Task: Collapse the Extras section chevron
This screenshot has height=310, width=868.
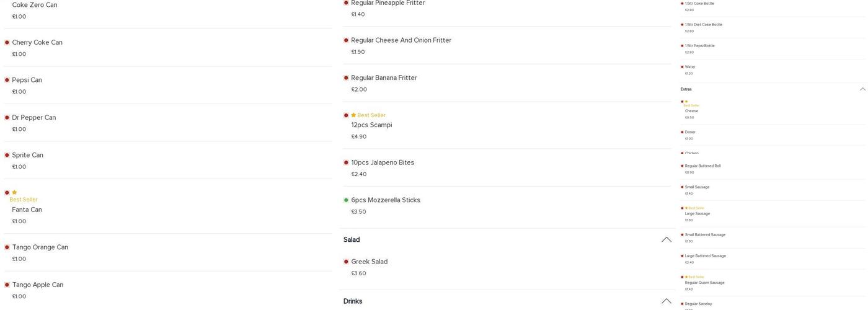Action: 862,89
